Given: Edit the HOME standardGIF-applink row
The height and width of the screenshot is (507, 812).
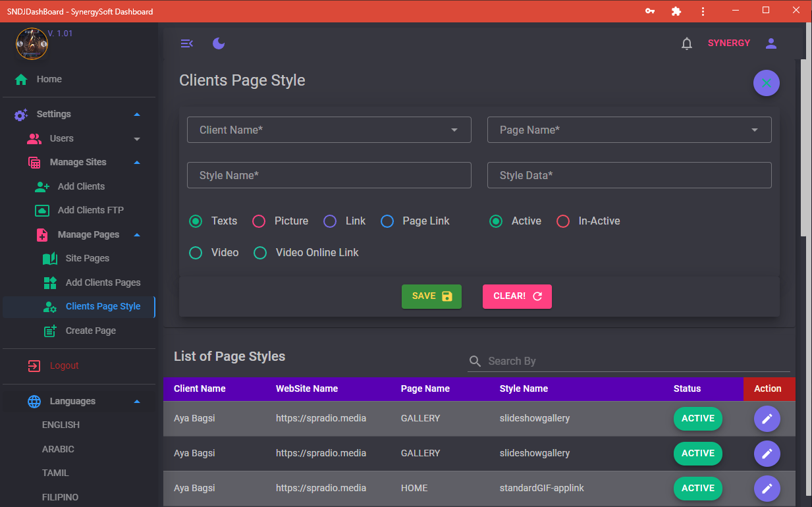Looking at the screenshot, I should click(767, 489).
